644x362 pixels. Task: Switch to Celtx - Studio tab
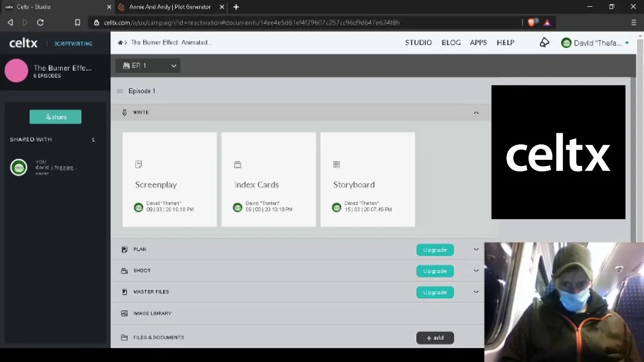tap(57, 7)
